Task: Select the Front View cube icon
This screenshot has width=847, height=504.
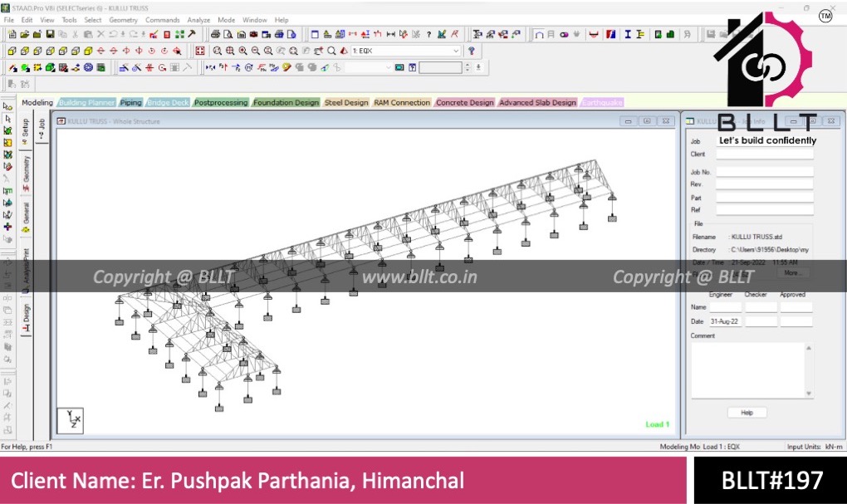Action: point(12,51)
